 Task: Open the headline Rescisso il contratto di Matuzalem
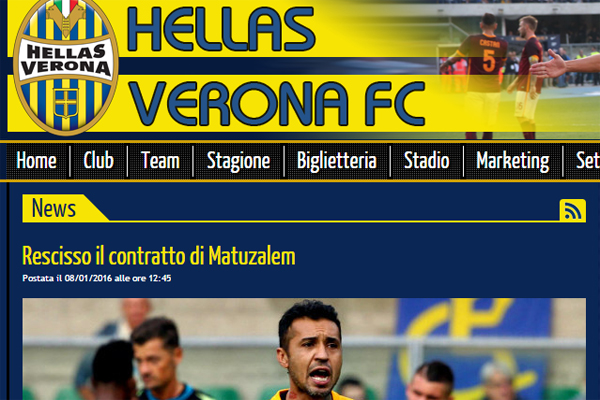(159, 256)
